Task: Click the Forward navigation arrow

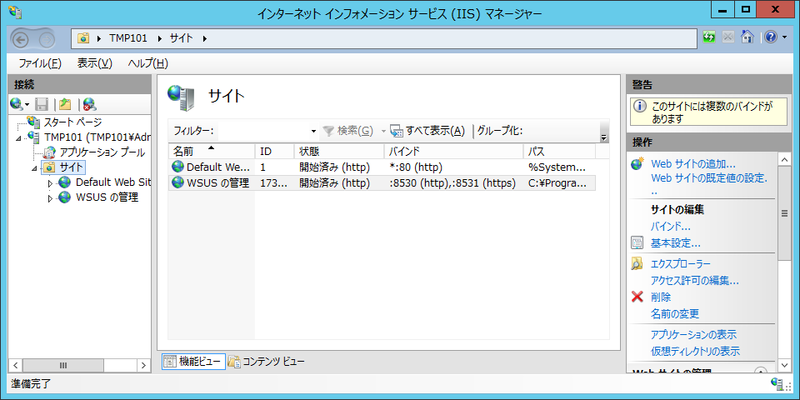Action: (47, 39)
